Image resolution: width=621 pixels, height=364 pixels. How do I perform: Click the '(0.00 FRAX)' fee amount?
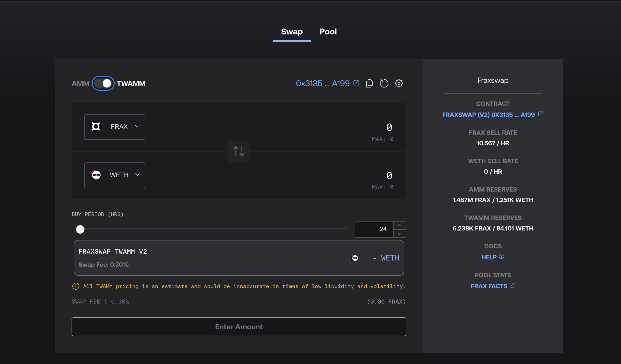[386, 302]
